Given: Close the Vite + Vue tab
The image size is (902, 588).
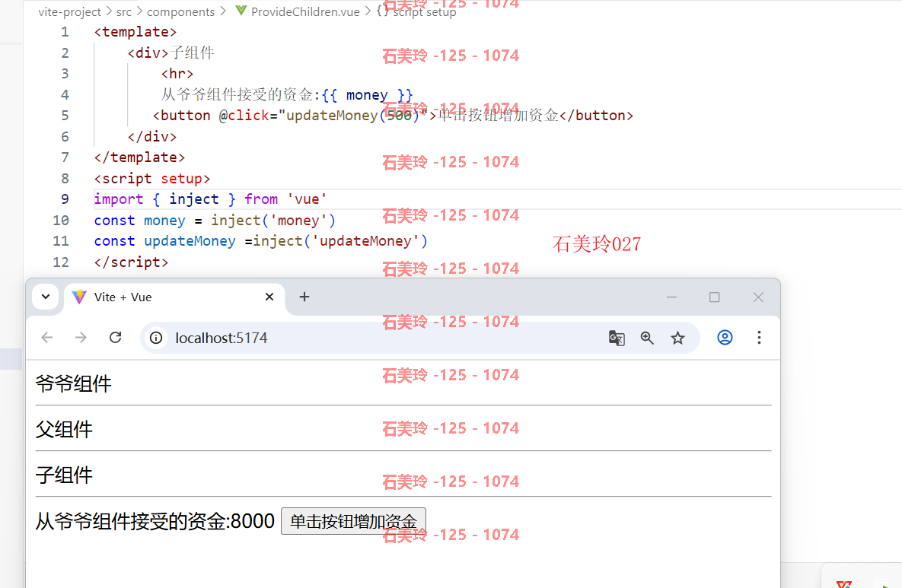Looking at the screenshot, I should (269, 297).
